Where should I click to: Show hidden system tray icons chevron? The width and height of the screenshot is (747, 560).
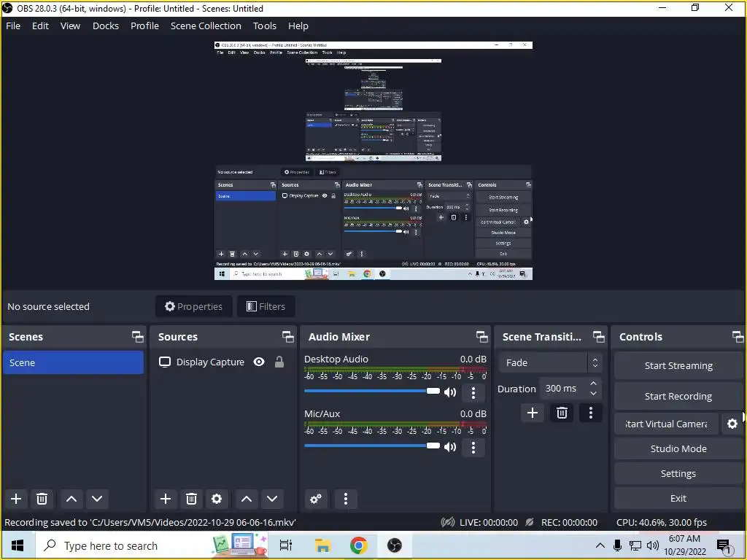coord(600,545)
